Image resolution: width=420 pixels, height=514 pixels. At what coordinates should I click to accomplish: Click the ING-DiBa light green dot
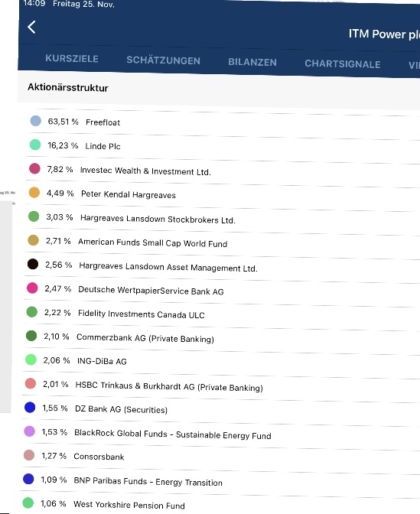coord(31,359)
